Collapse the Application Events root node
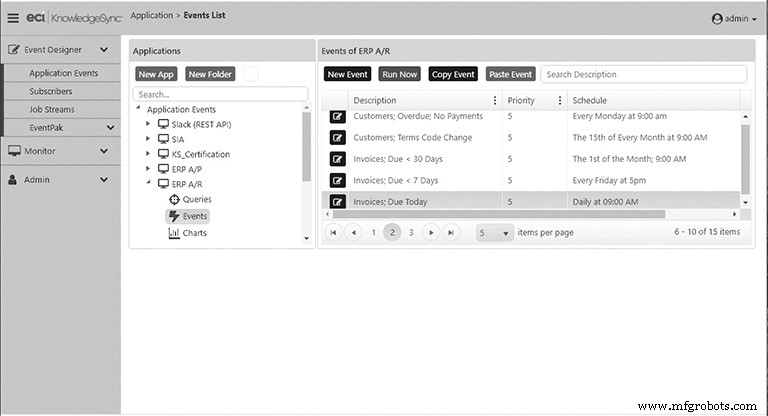Screen dimensions: 768x416 [x=138, y=108]
